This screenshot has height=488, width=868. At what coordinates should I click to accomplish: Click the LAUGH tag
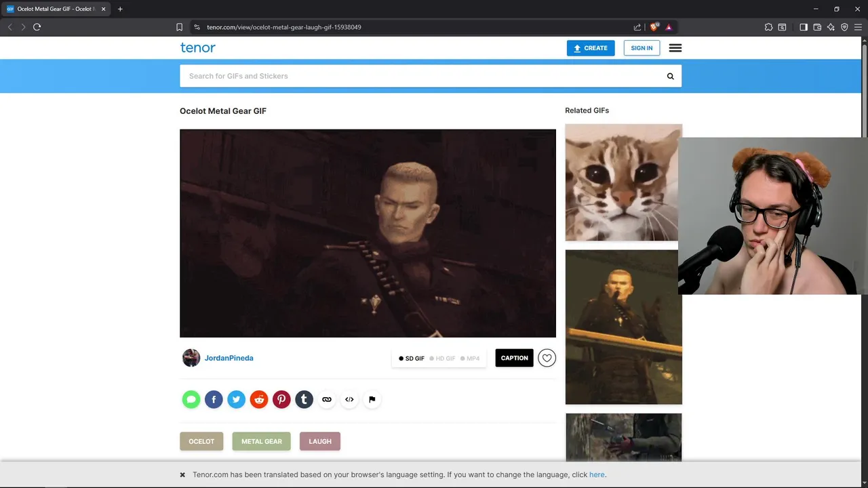(320, 441)
